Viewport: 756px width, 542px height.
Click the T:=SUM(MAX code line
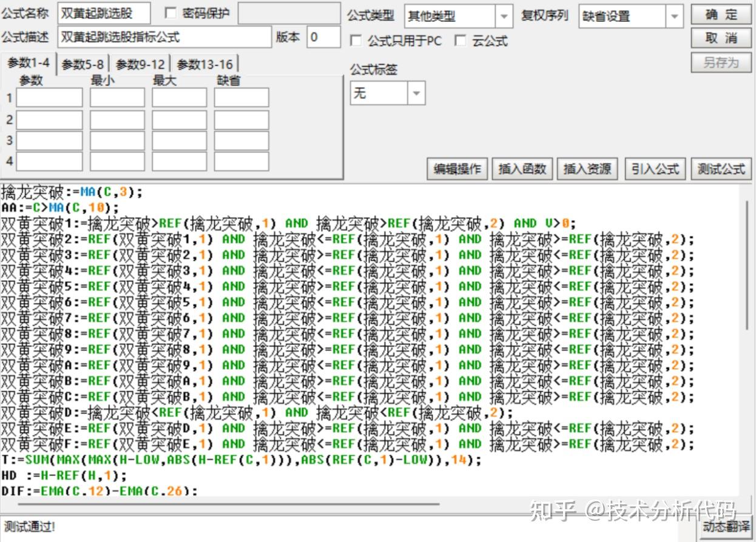click(x=241, y=460)
